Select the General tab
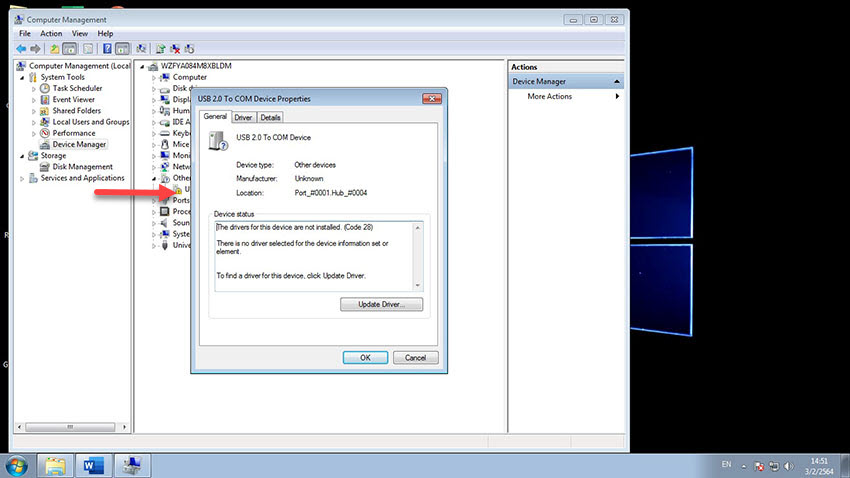 (215, 117)
